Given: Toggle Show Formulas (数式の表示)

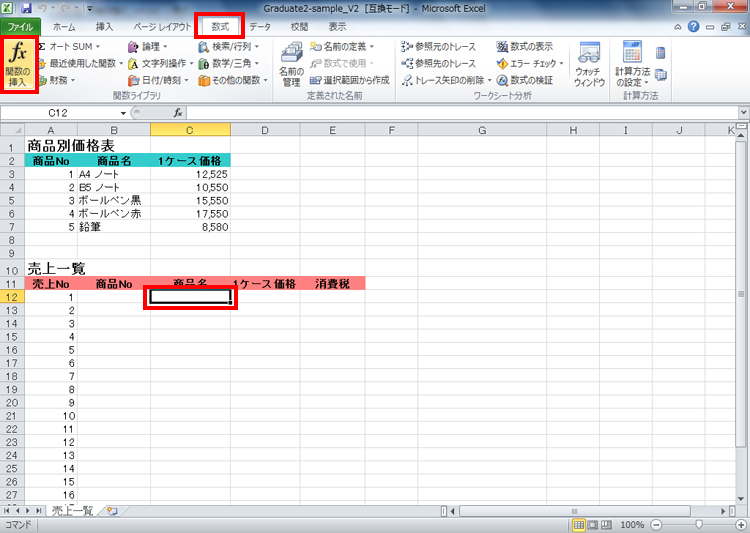Looking at the screenshot, I should pyautogui.click(x=525, y=46).
